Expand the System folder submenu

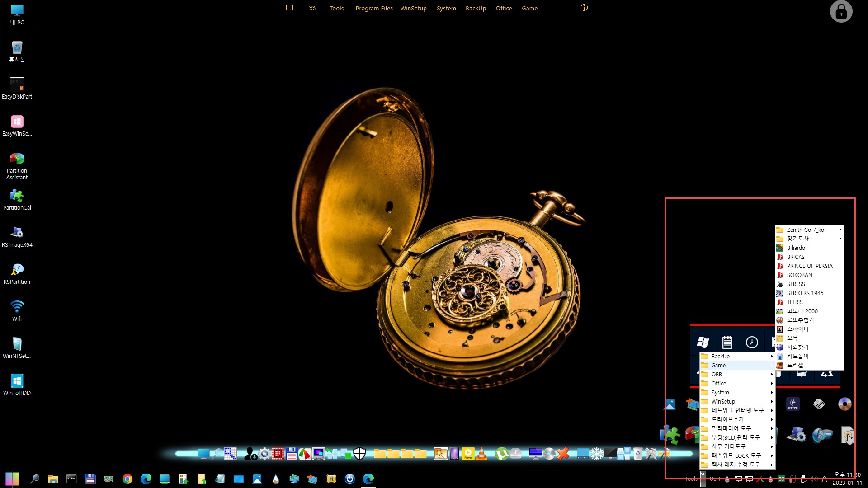click(737, 392)
